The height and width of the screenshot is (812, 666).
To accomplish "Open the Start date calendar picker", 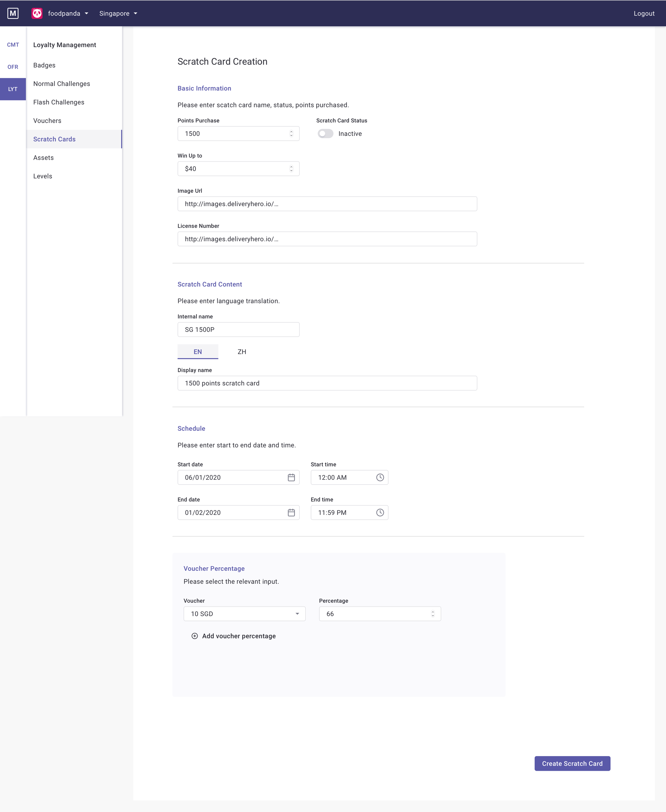I will [x=291, y=477].
